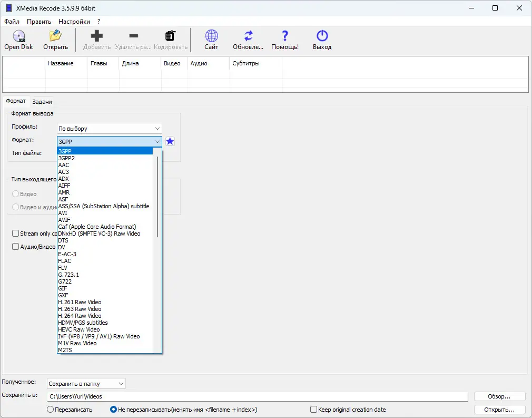Image resolution: width=532 pixels, height=418 pixels.
Task: Collapse the Формат combo box arrow
Action: click(157, 142)
